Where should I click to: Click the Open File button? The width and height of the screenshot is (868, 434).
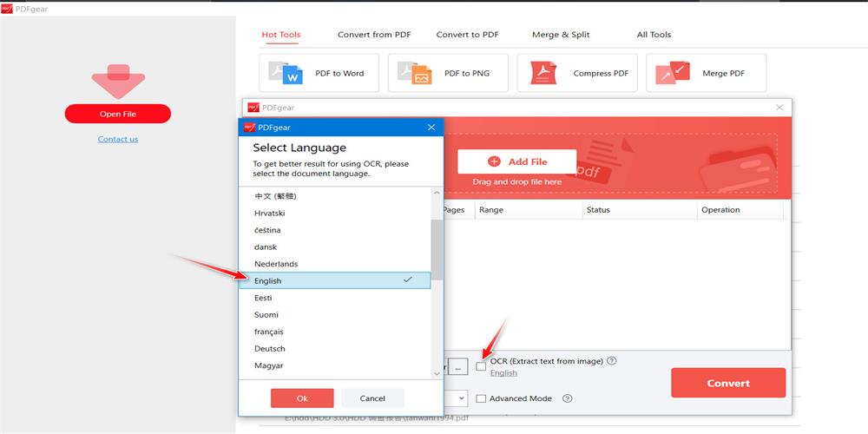point(118,114)
